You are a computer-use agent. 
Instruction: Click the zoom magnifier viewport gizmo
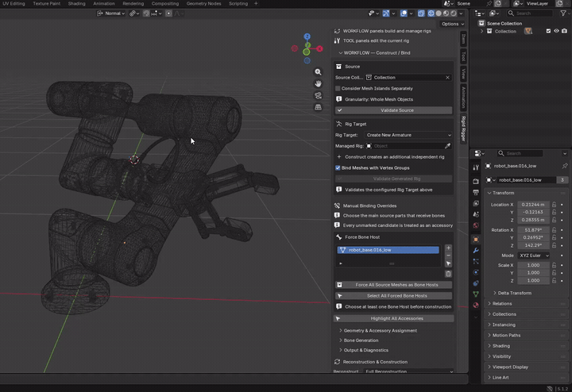tap(318, 72)
